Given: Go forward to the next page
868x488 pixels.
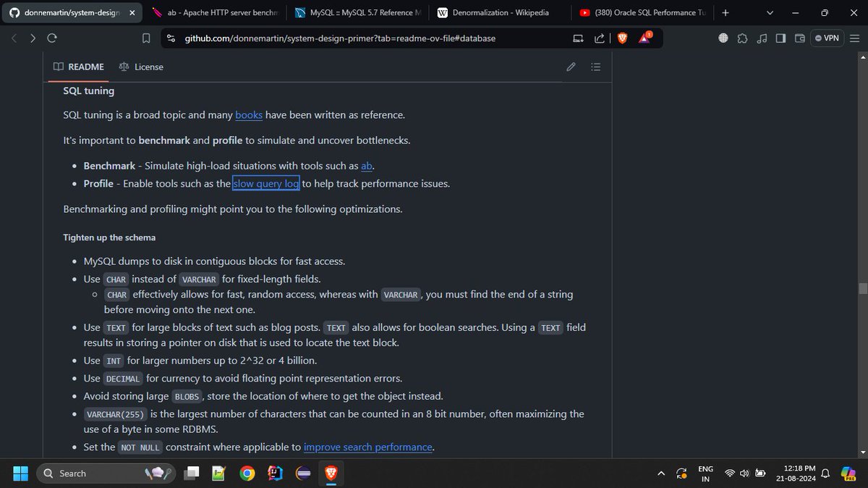Looking at the screenshot, I should click(x=33, y=38).
